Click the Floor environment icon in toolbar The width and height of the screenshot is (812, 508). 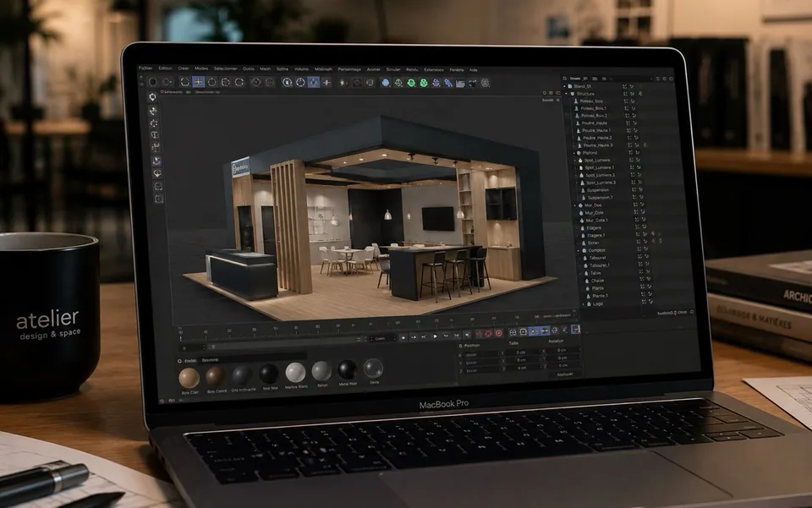460,84
